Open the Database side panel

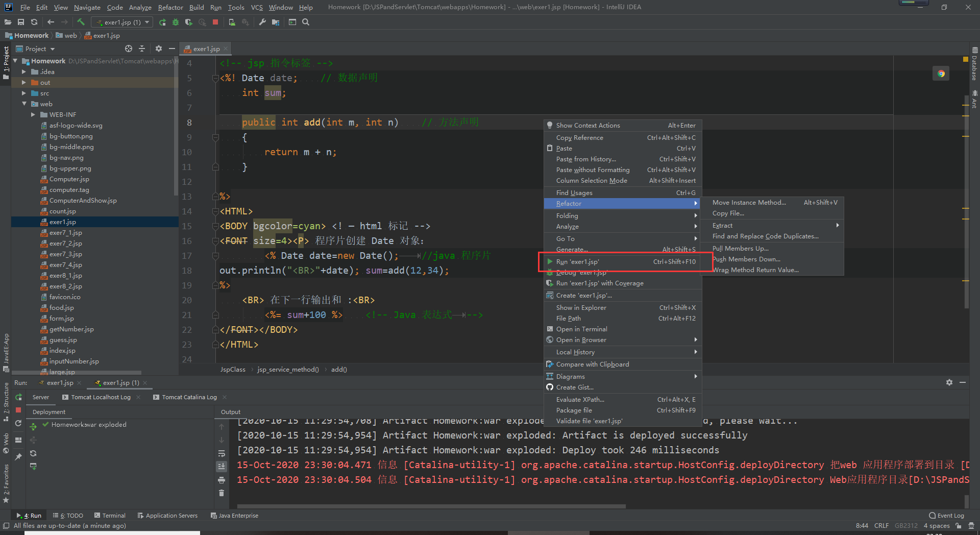pos(975,64)
